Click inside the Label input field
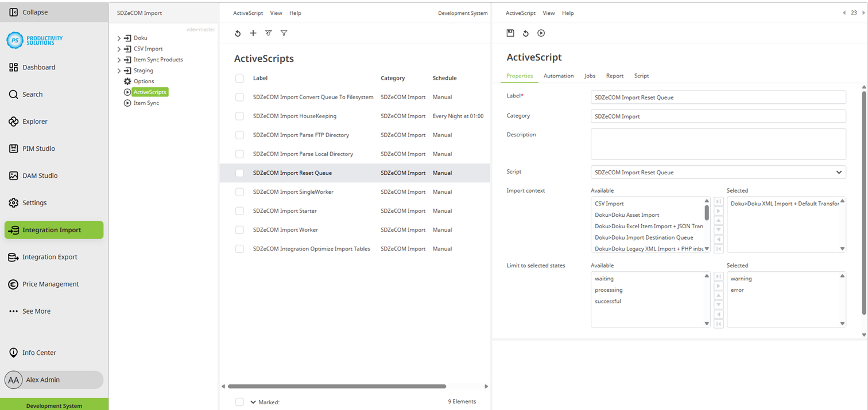 tap(718, 97)
